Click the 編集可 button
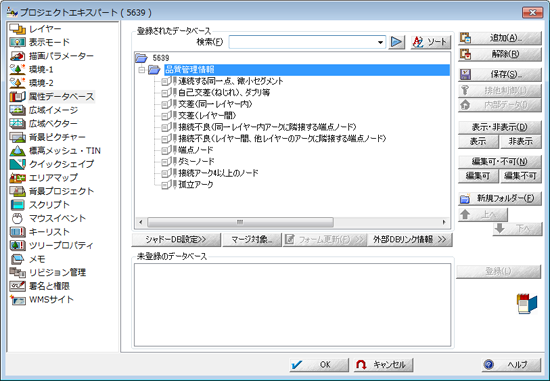This screenshot has width=550, height=381. pos(478,176)
